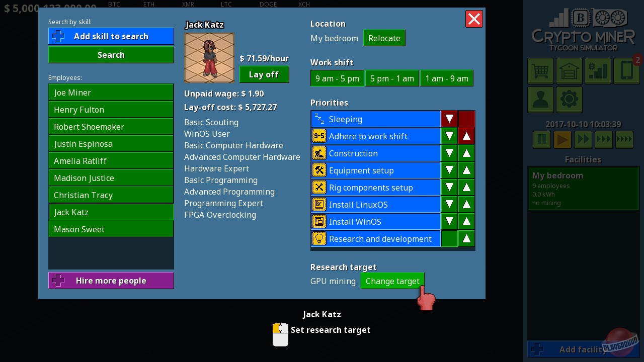Open the bitcoin statistics chart icon
This screenshot has height=362, width=644.
(x=598, y=71)
